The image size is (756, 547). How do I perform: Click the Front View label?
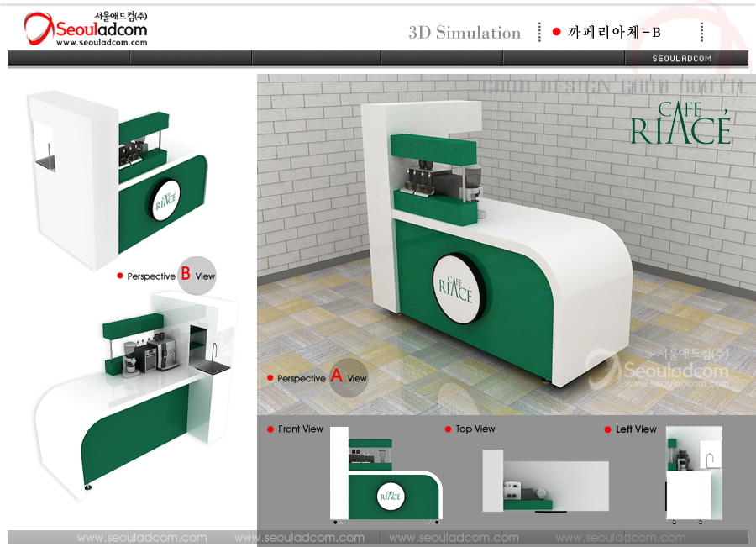[301, 429]
